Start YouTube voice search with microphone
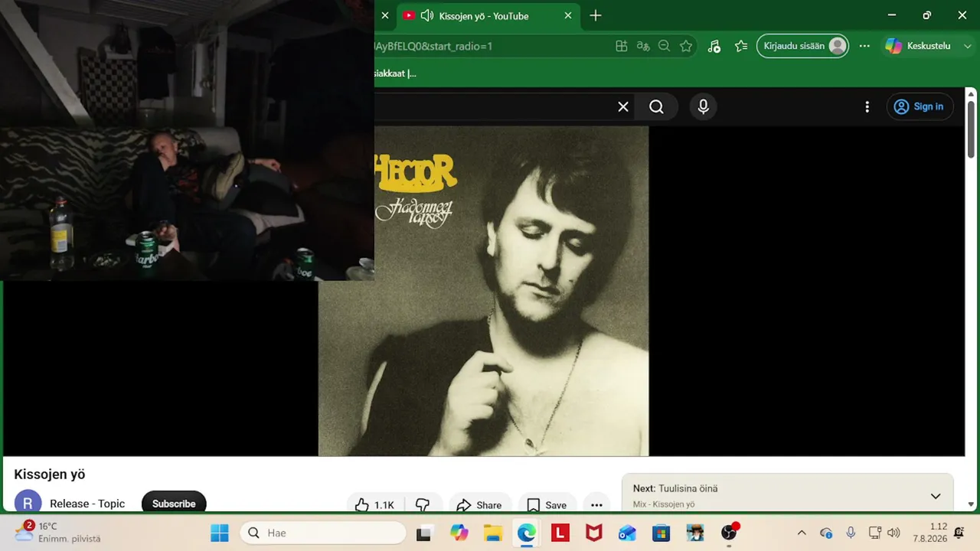 704,107
